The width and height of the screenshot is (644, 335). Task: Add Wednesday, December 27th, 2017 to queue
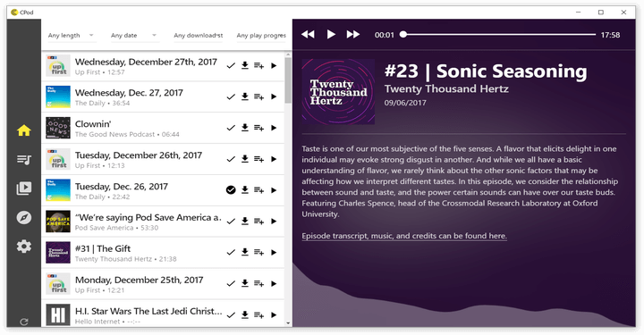[258, 65]
